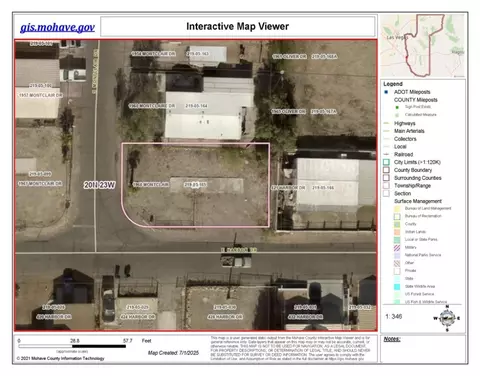
Task: Click the City Limits square symbol
Action: pos(386,162)
